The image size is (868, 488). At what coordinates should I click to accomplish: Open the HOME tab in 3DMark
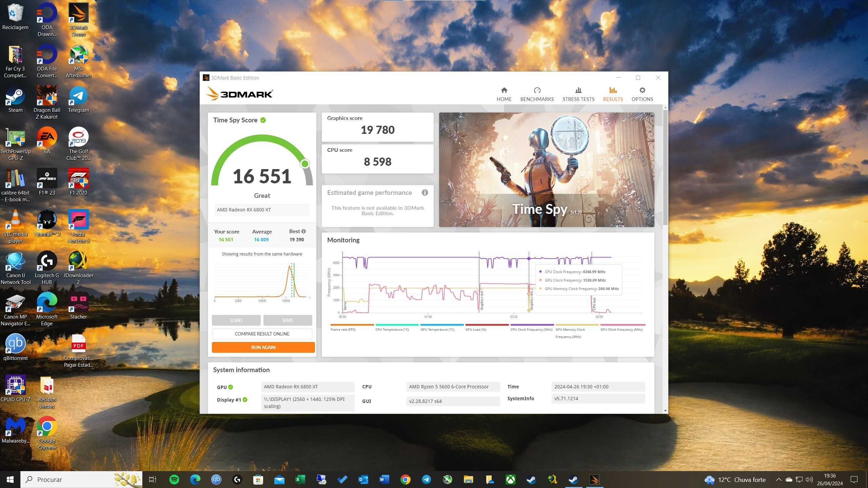[x=504, y=94]
